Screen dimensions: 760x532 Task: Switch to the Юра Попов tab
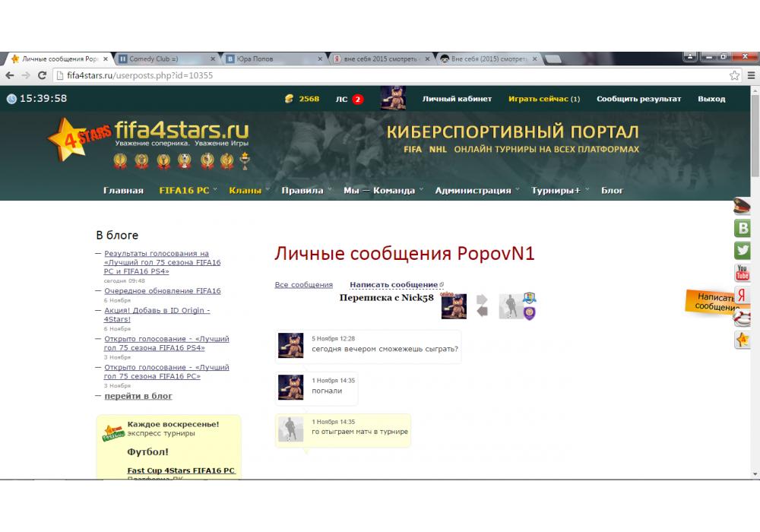coord(271,59)
